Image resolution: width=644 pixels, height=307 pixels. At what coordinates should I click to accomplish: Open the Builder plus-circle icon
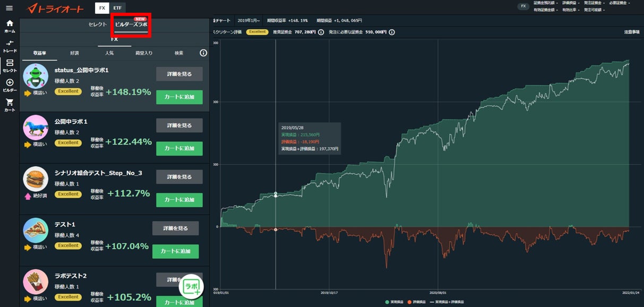point(10,85)
